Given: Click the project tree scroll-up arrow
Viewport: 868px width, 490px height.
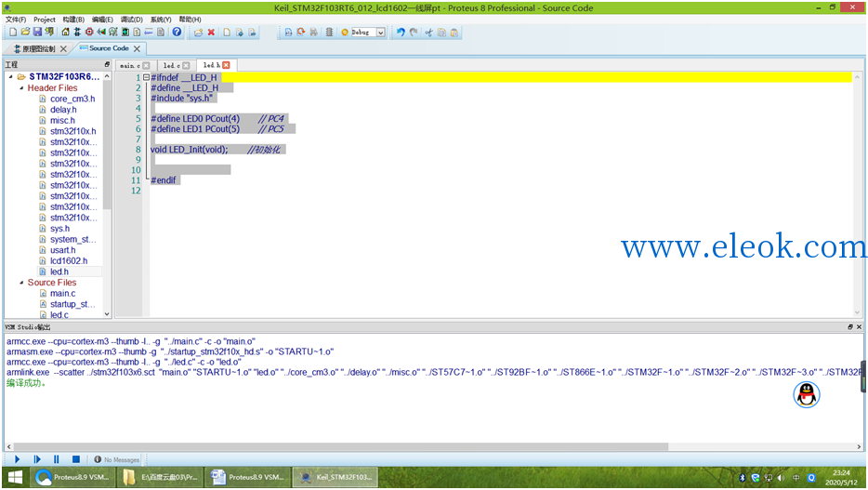Looking at the screenshot, I should (x=108, y=76).
